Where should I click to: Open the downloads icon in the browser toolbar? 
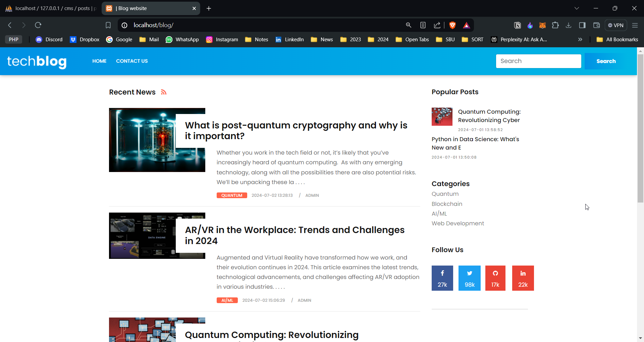point(569,25)
